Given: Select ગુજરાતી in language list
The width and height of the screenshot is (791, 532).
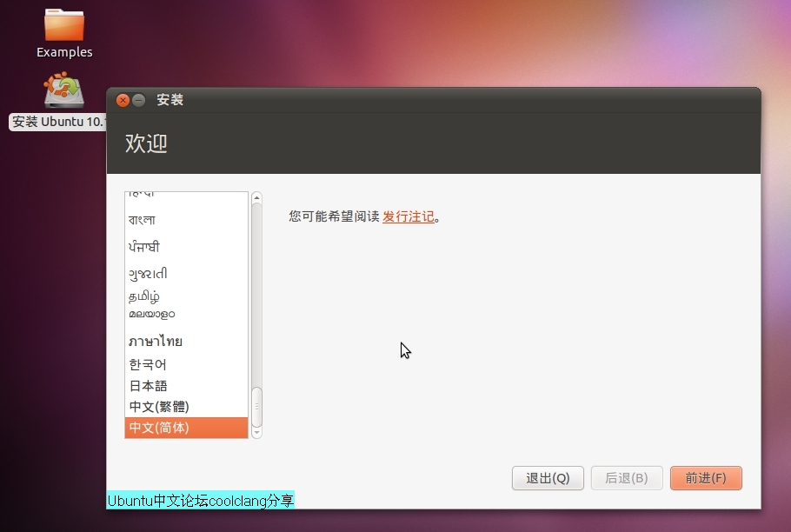Looking at the screenshot, I should 186,274.
